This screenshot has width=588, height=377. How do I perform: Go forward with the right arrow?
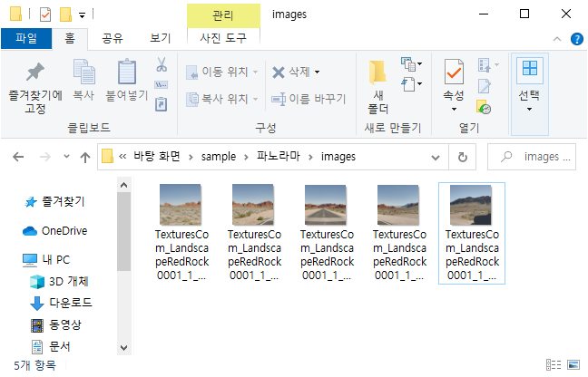coord(45,157)
